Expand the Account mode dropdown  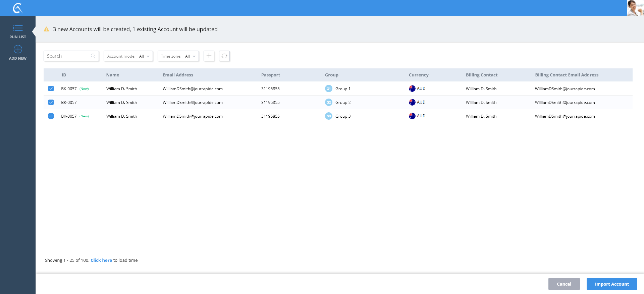point(128,56)
